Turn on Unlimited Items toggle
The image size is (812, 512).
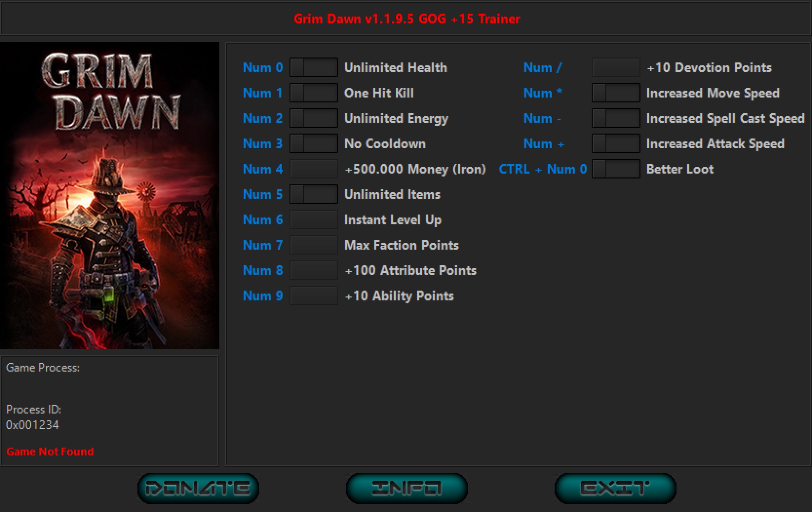[x=314, y=194]
